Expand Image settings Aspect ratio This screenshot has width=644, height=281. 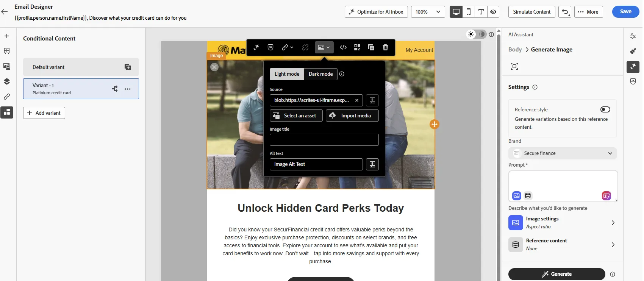click(x=563, y=223)
